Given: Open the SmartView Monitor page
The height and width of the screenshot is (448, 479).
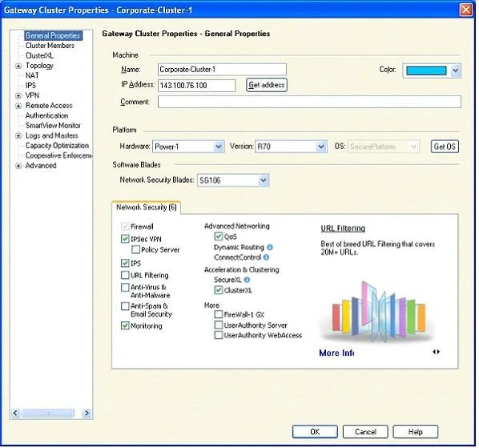Looking at the screenshot, I should point(53,126).
